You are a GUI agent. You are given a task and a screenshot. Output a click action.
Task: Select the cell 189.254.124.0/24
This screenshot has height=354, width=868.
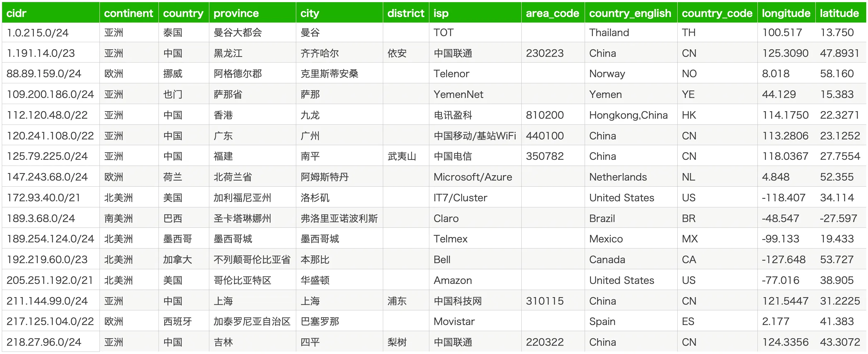coord(51,239)
